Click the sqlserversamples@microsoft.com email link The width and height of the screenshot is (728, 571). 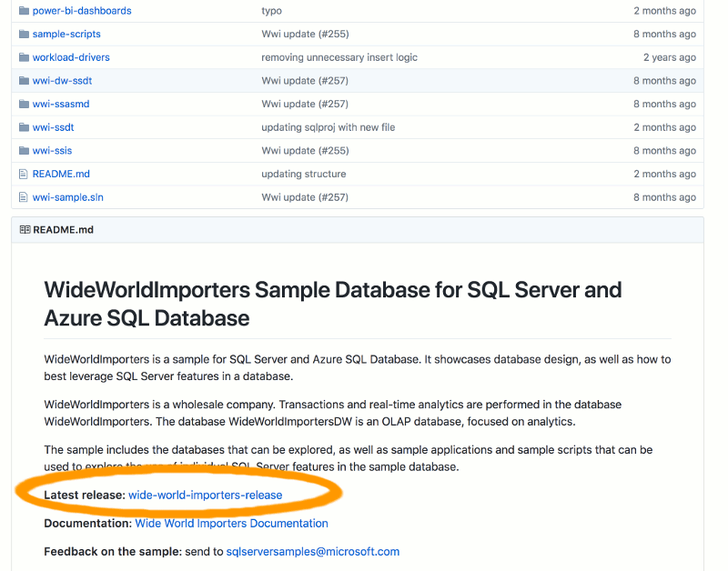313,552
